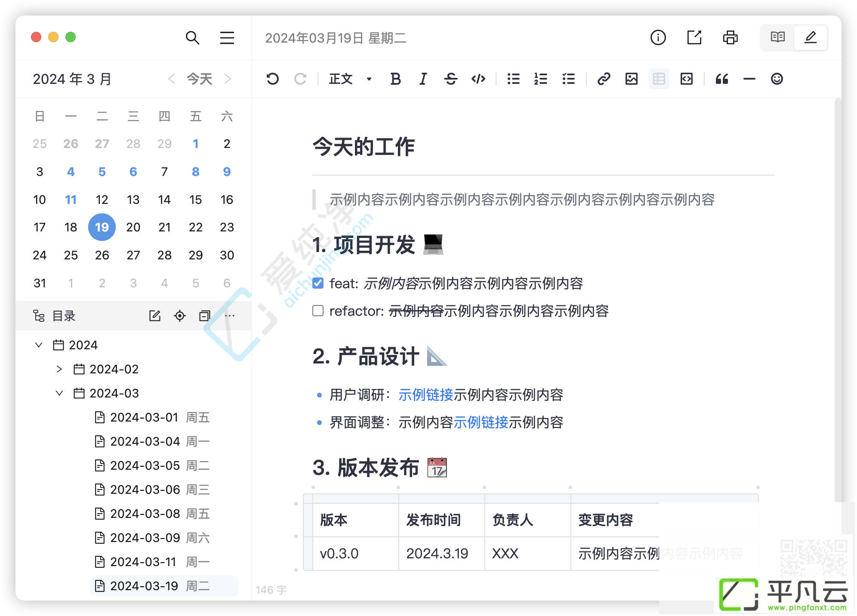Screen dimensions: 857x616
Task: Open note 2024-03-05 周二
Action: 152,465
